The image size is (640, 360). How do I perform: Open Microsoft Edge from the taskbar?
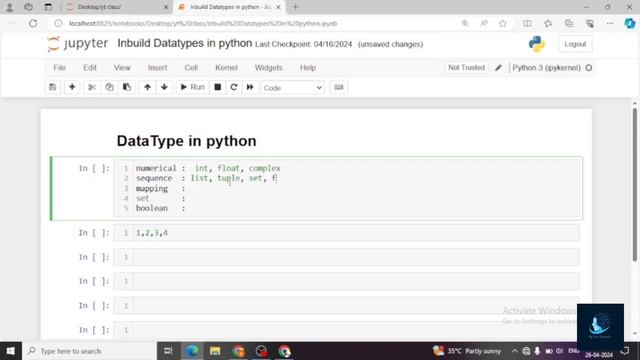pyautogui.click(x=192, y=351)
